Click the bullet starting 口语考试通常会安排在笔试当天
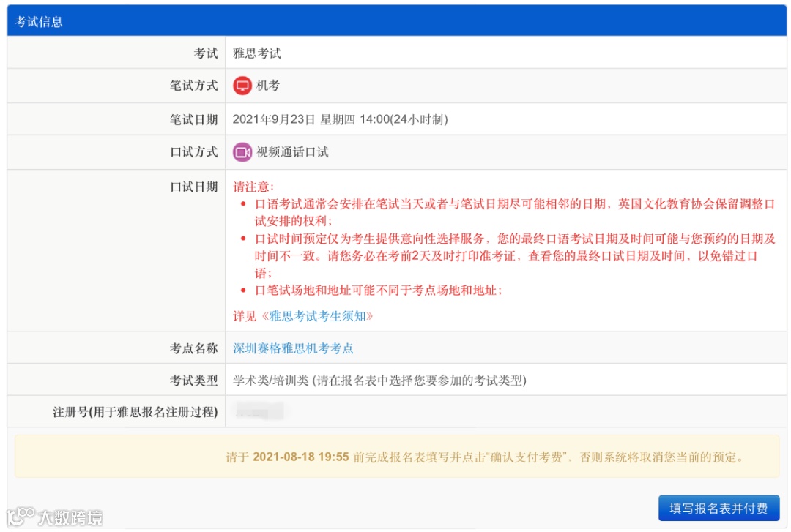 (515, 212)
